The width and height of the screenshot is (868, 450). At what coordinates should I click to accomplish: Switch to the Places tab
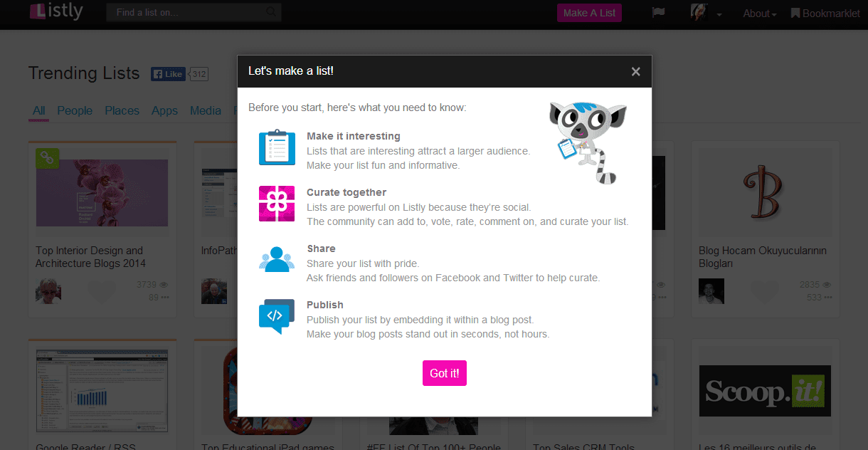(122, 110)
